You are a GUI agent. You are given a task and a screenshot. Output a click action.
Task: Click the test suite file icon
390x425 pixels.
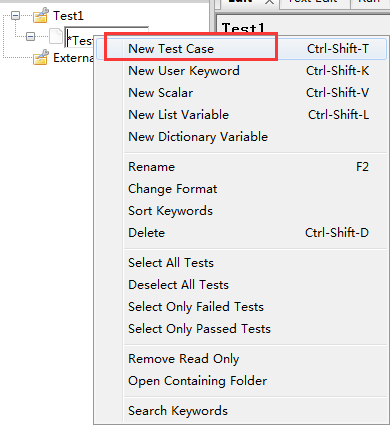point(56,36)
